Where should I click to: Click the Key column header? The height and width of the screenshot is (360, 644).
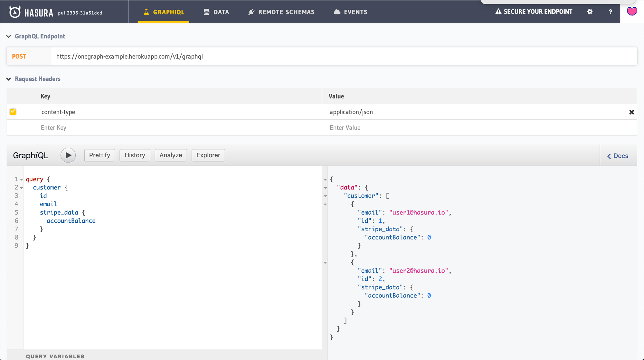(x=45, y=96)
